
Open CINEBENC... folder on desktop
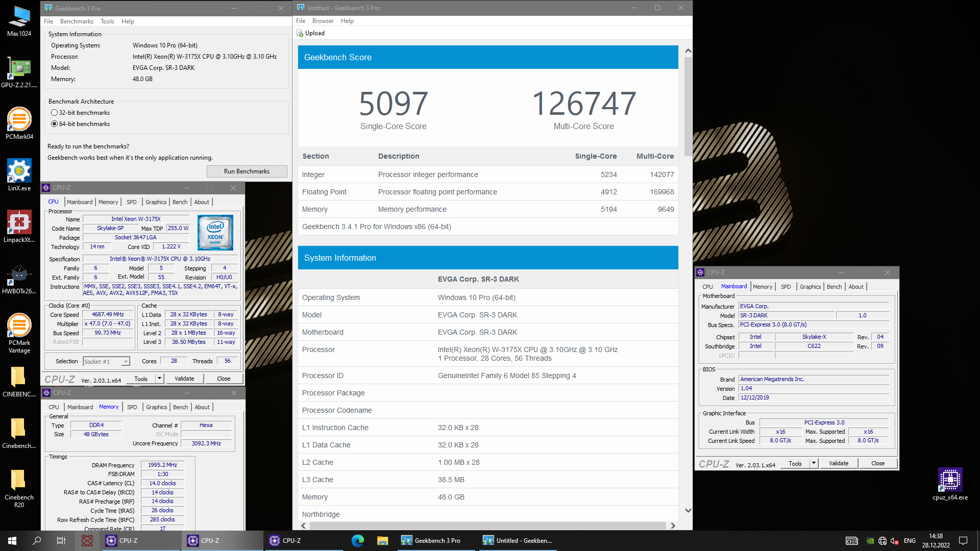[19, 382]
